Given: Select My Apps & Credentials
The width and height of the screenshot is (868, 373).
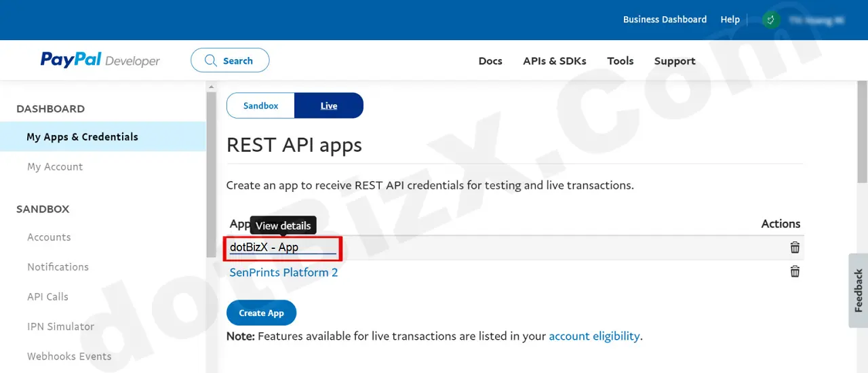Looking at the screenshot, I should 103,137.
